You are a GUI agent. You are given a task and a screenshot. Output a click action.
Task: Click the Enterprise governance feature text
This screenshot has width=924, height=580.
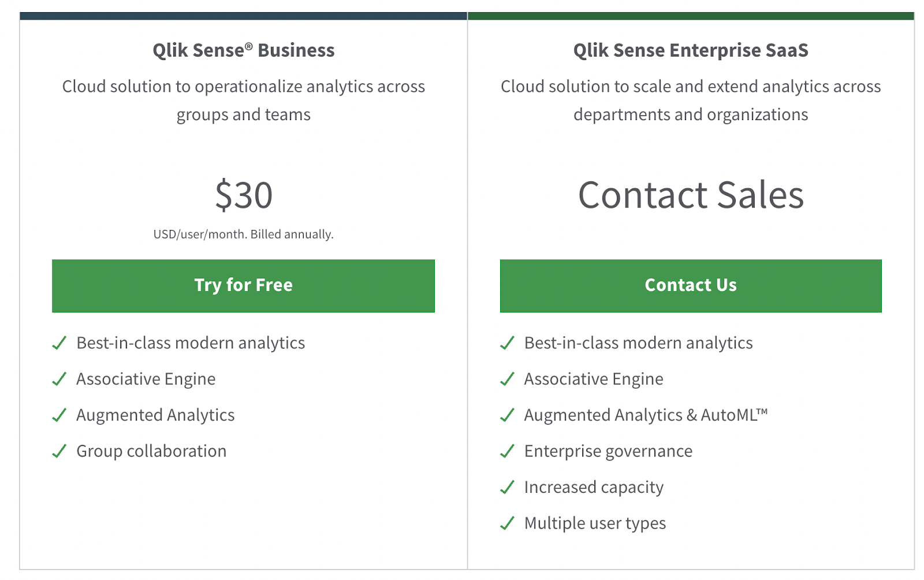tap(608, 451)
